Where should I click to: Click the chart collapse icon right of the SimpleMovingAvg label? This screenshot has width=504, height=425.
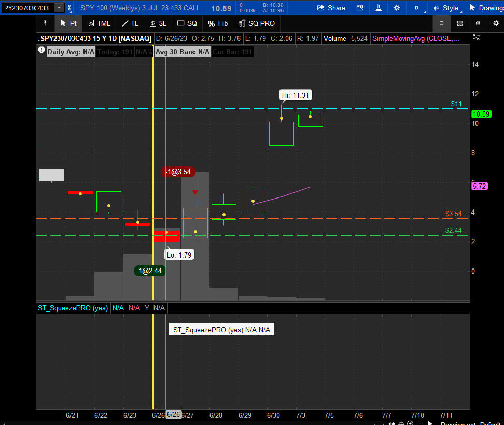tap(477, 37)
